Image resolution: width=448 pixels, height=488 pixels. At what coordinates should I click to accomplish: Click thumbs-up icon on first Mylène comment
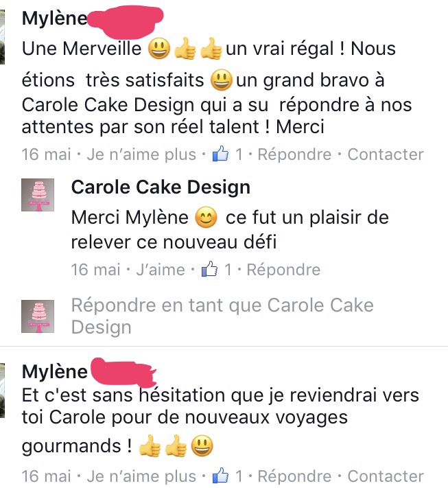(x=221, y=154)
